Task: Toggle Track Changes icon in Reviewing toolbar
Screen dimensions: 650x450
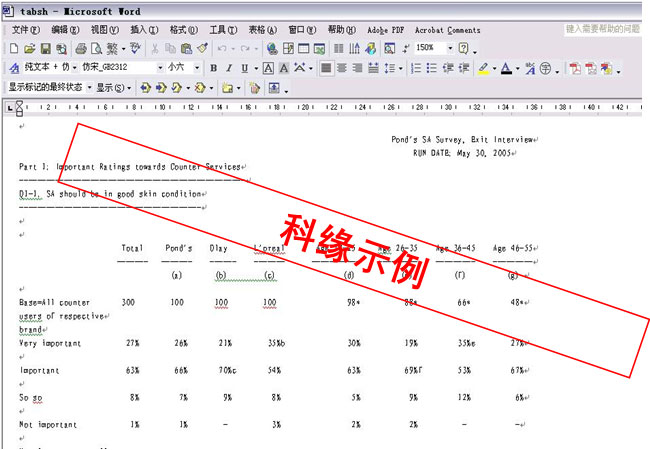Action: [255, 88]
